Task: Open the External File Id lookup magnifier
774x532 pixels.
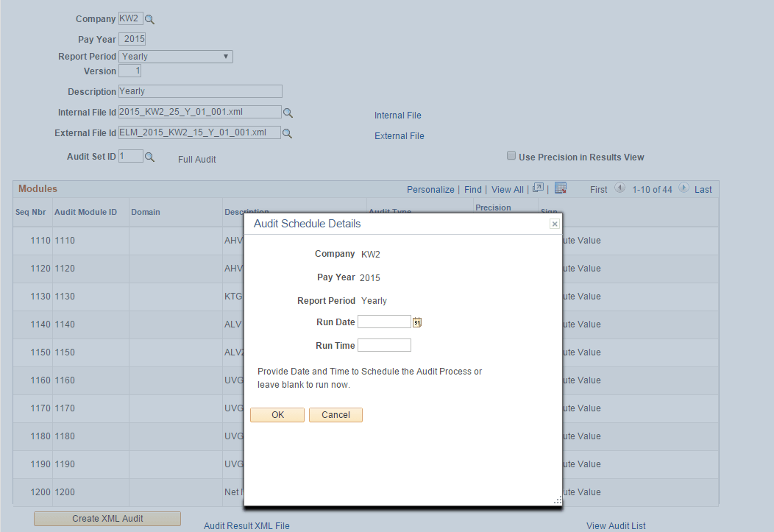Action: pos(288,132)
